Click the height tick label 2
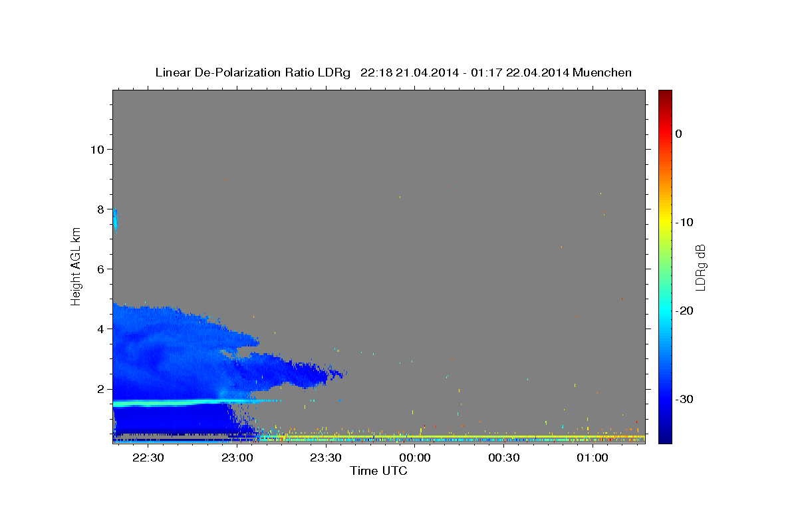The height and width of the screenshot is (532, 798). (100, 389)
